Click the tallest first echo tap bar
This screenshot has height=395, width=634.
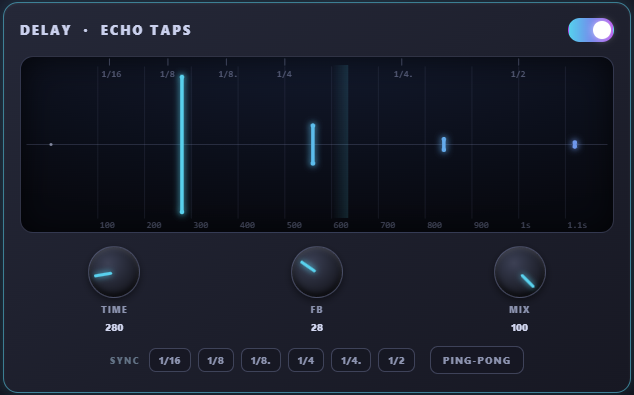click(182, 144)
